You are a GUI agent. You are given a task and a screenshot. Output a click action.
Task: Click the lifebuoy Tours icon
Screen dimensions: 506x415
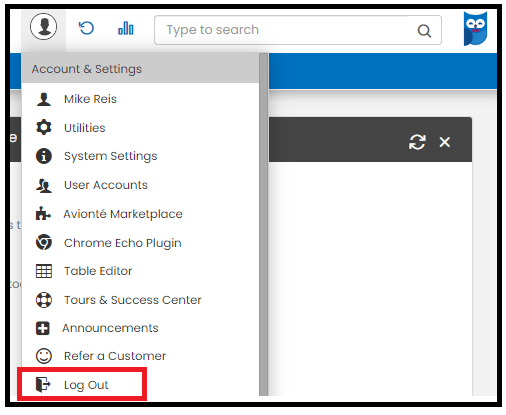pyautogui.click(x=44, y=300)
